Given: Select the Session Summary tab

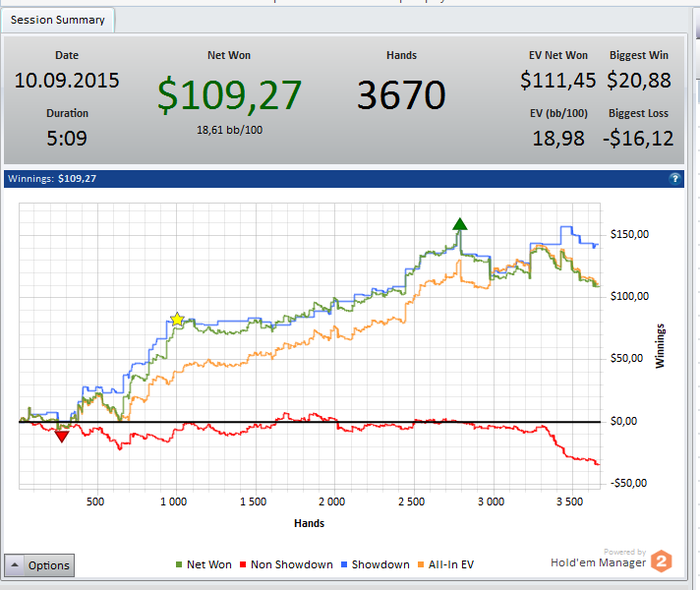Looking at the screenshot, I should (x=58, y=20).
